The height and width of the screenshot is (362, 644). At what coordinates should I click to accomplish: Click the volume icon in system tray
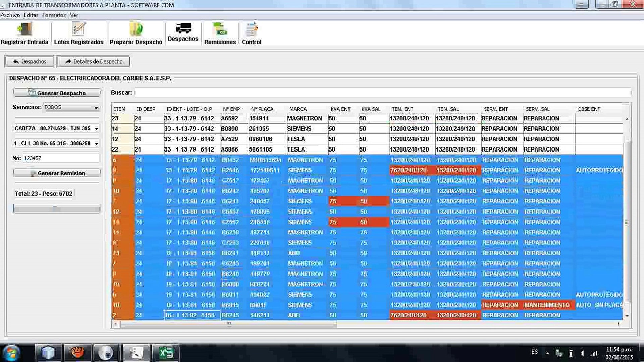click(582, 353)
